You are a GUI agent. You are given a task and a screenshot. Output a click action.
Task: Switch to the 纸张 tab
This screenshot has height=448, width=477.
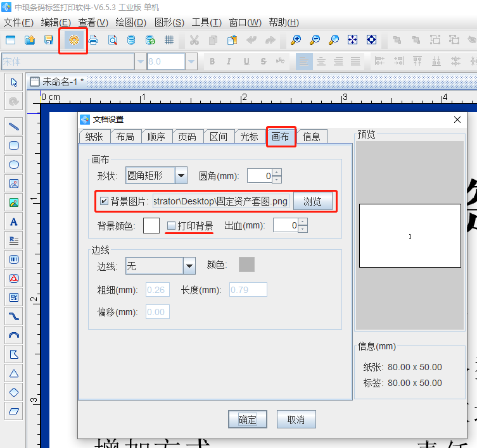(93, 137)
